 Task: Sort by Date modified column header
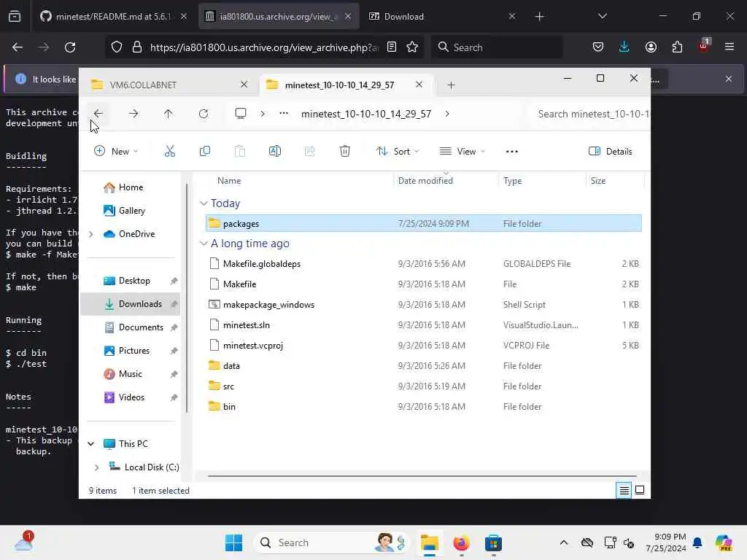pyautogui.click(x=425, y=181)
